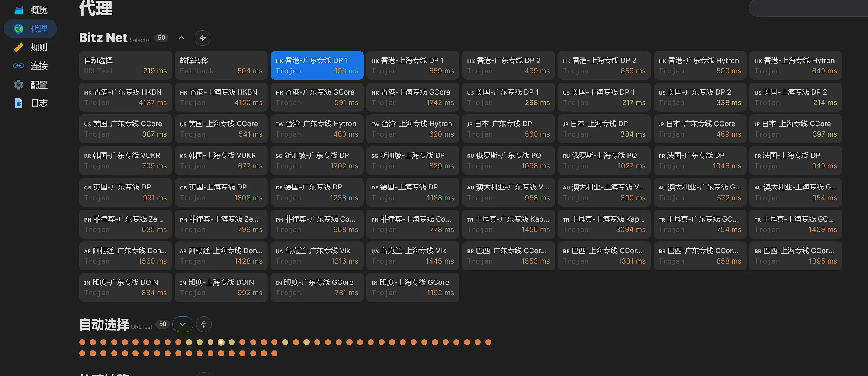Open the 连接 tab label

[39, 66]
